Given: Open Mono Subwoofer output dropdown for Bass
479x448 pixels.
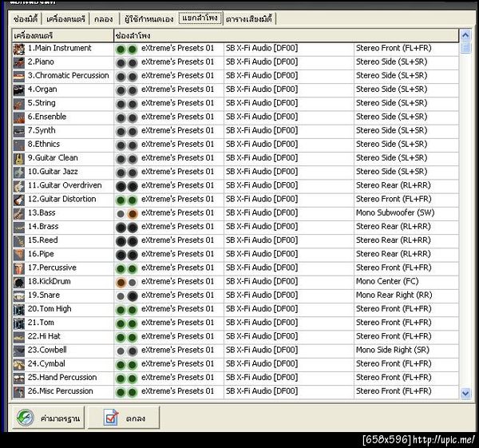Looking at the screenshot, I should tap(406, 213).
